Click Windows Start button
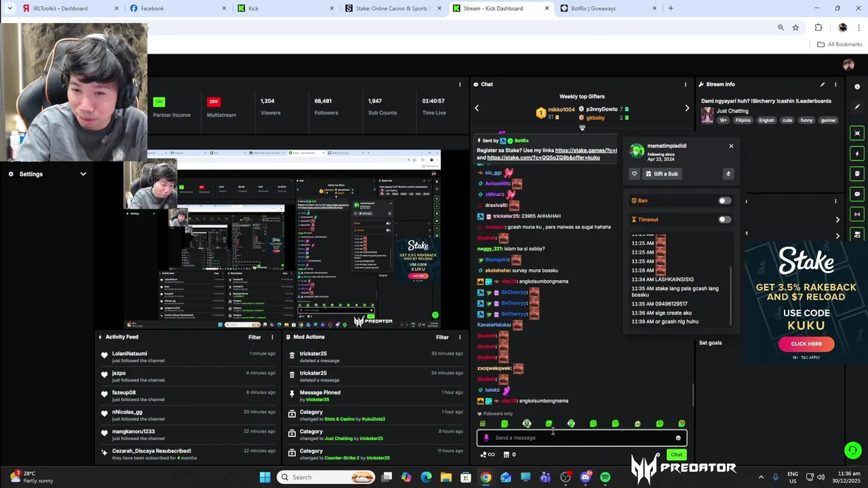This screenshot has height=488, width=868. point(264,477)
